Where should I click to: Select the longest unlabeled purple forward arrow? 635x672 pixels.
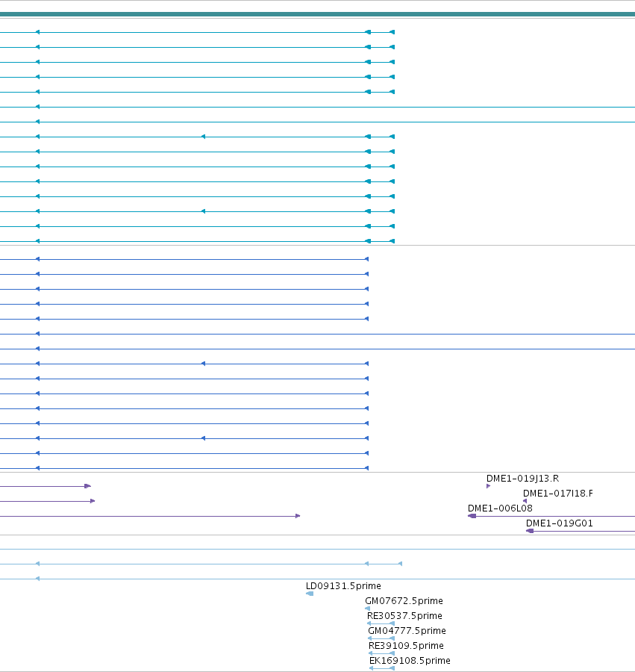coord(150,516)
